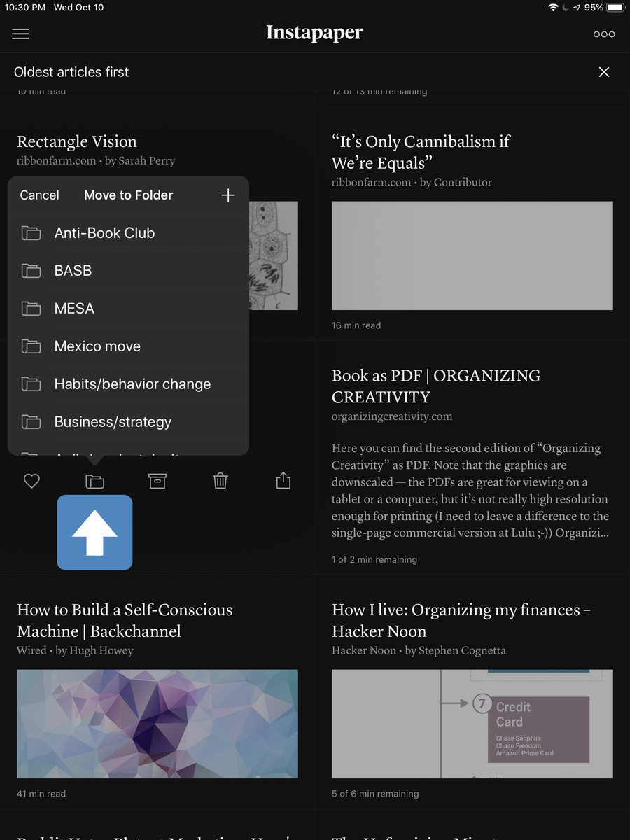Tap the battery indicator in status bar

[615, 8]
